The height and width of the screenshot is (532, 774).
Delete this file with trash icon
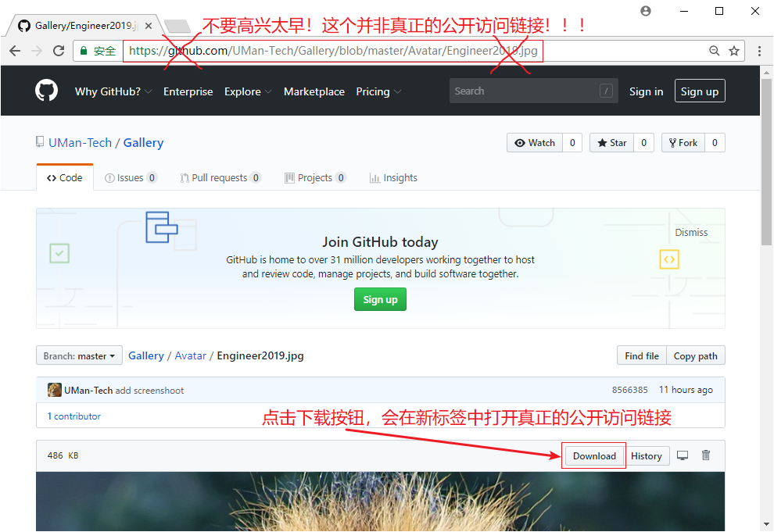tap(706, 455)
